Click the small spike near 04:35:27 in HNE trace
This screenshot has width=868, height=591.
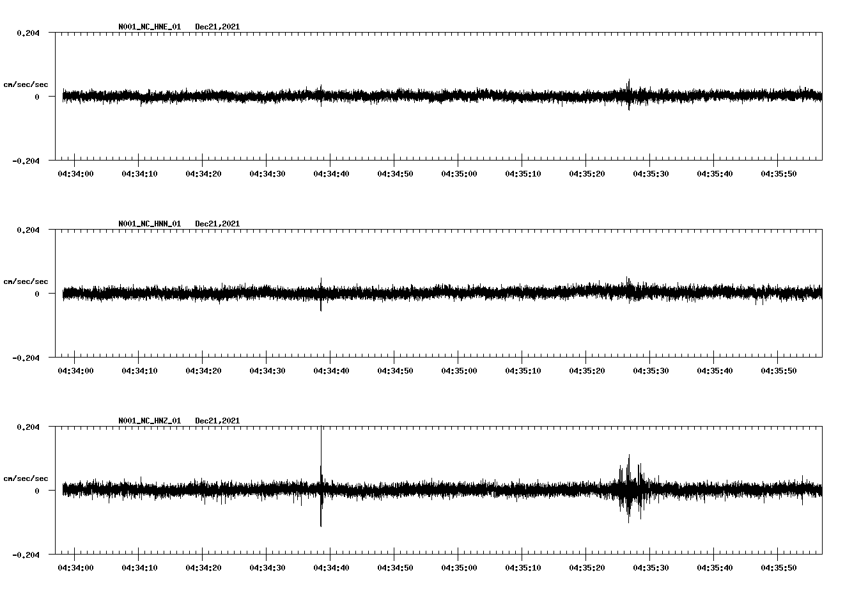click(629, 95)
